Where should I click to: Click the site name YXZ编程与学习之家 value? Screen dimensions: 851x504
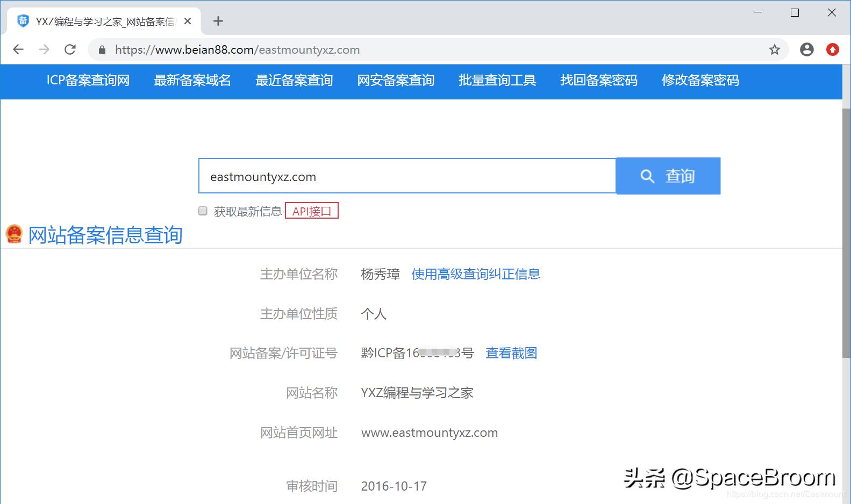[417, 393]
